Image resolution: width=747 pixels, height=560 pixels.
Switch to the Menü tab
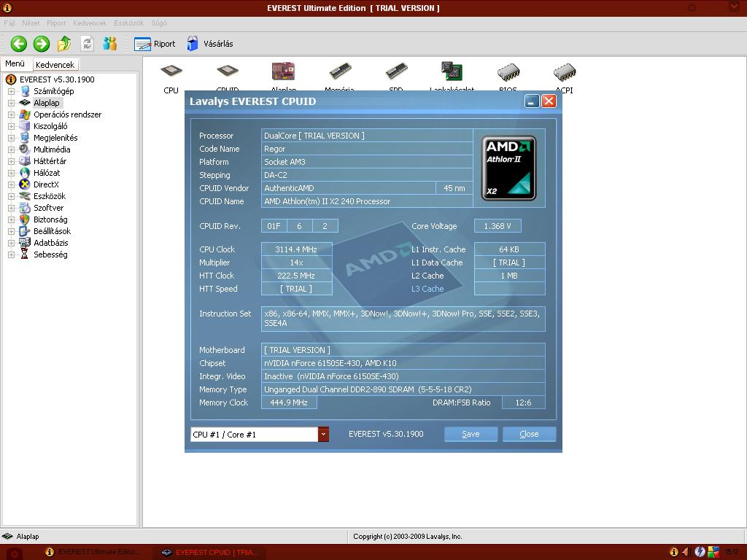[15, 63]
